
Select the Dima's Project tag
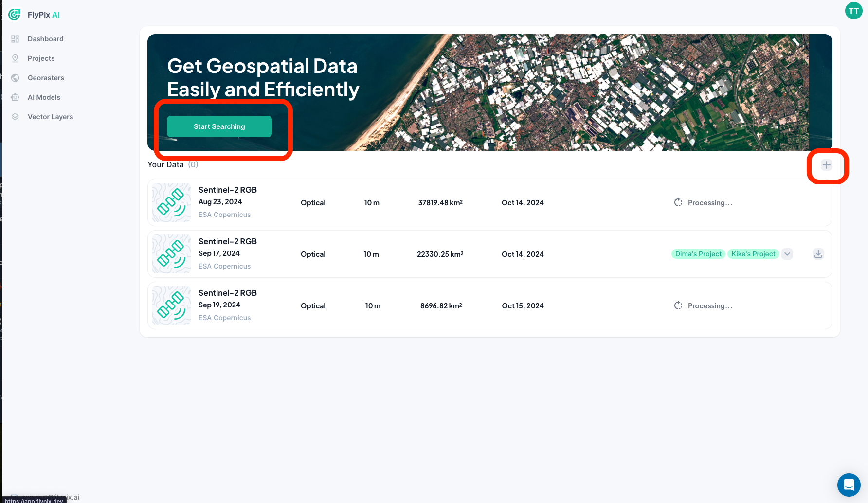pos(698,254)
